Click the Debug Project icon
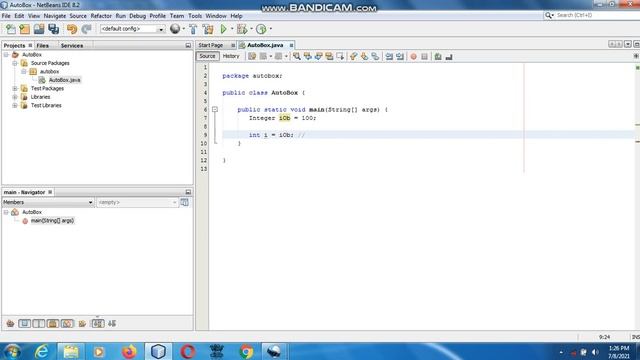 point(242,29)
